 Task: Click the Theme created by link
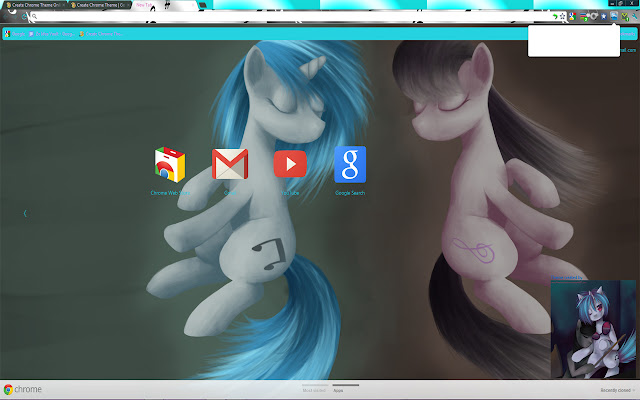pos(567,278)
